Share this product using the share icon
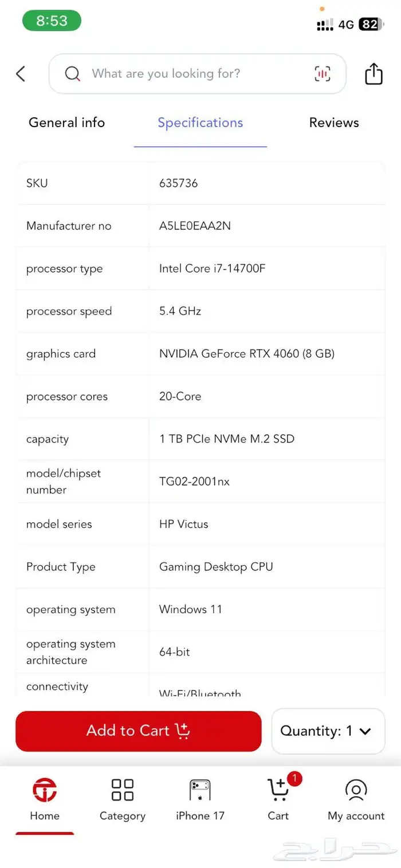The image size is (401, 868). click(x=373, y=74)
